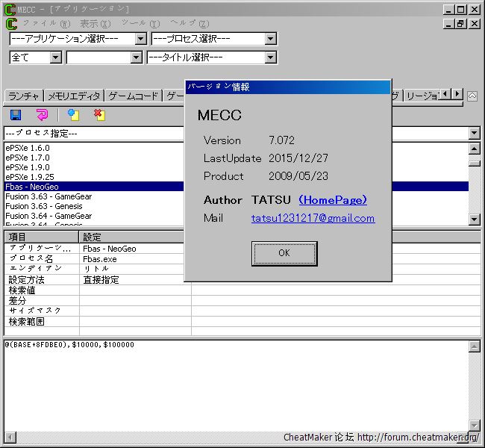
Task: Open the 全て filter dropdown
Action: 35,57
